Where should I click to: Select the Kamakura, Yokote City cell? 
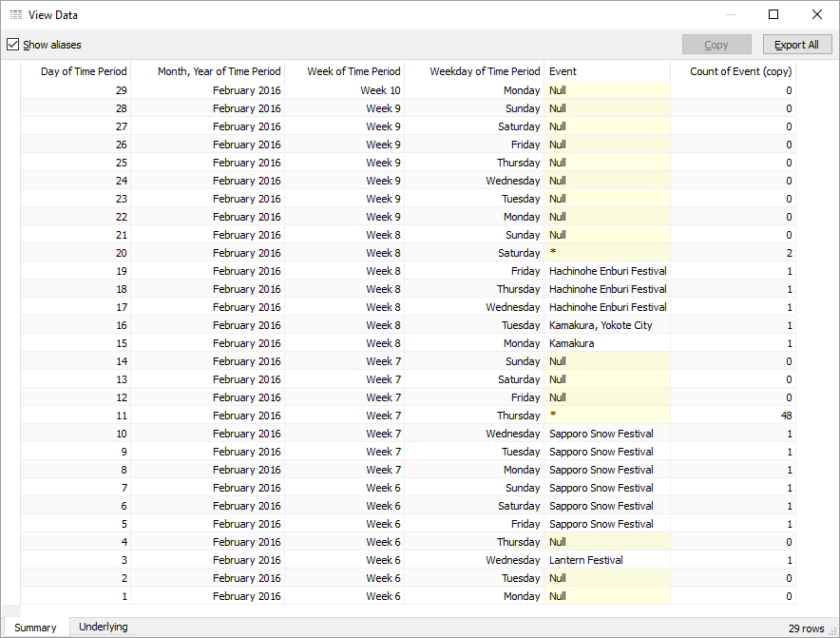tap(601, 325)
